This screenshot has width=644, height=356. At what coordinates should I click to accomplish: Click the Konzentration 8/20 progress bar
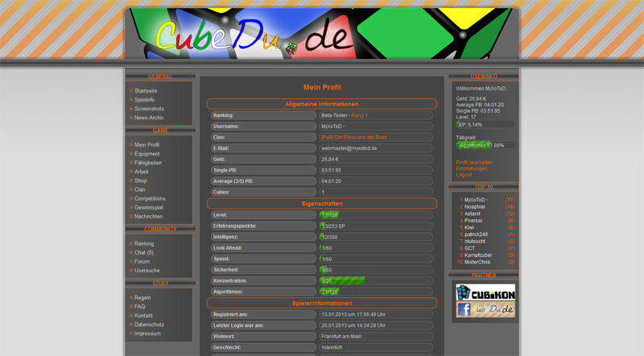(x=376, y=281)
